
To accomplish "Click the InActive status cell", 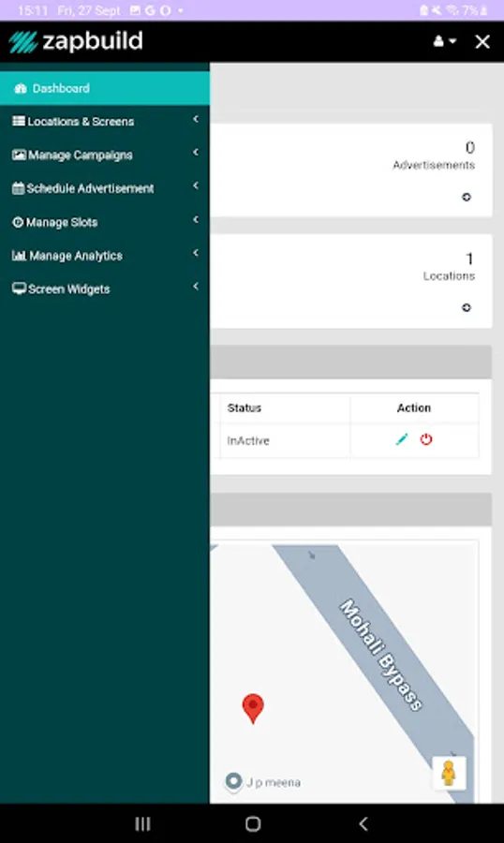I will point(248,440).
